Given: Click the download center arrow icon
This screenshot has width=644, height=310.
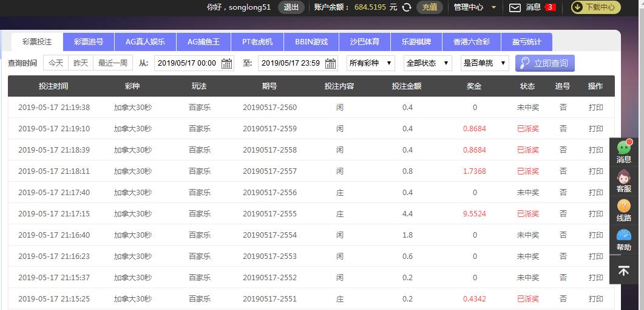Looking at the screenshot, I should point(577,7).
